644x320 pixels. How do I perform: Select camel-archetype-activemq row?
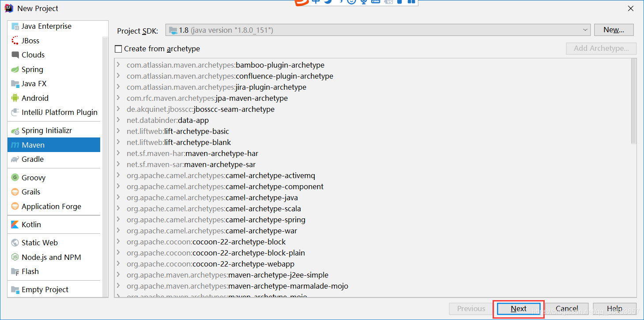click(372, 175)
